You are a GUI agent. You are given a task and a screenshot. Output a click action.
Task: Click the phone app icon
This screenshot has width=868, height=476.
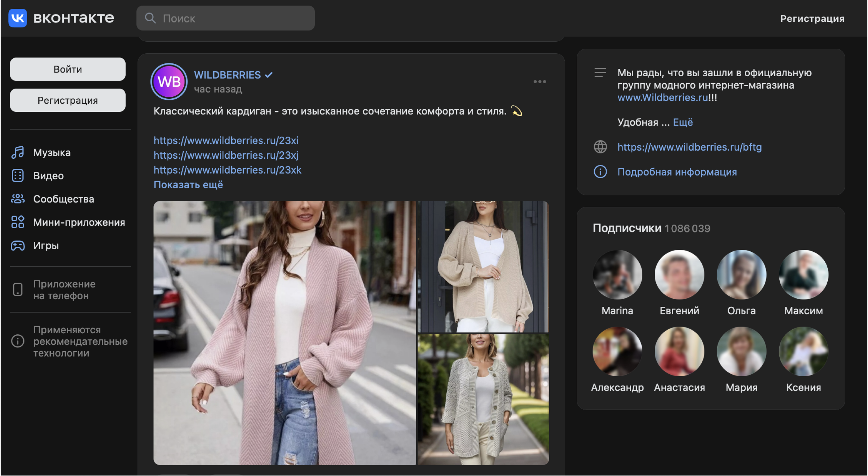(x=17, y=289)
